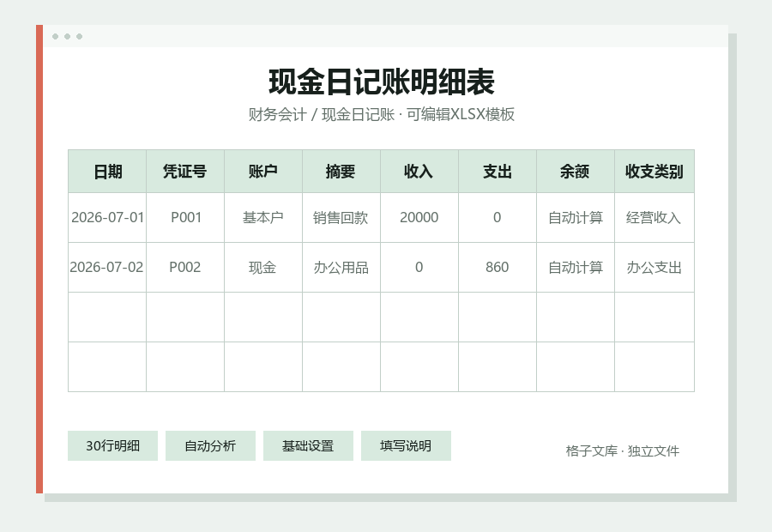Image resolution: width=772 pixels, height=532 pixels.
Task: Select the date cell 2026-07-02
Action: pos(107,268)
